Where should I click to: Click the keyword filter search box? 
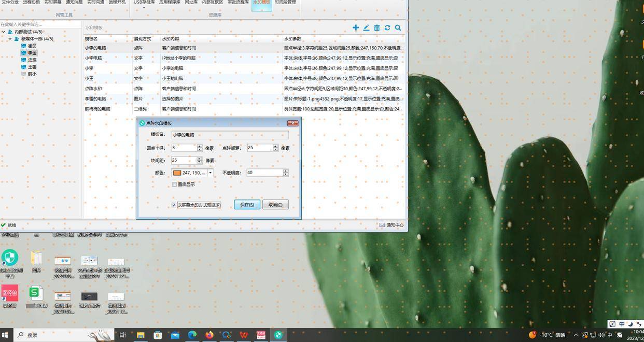click(40, 24)
